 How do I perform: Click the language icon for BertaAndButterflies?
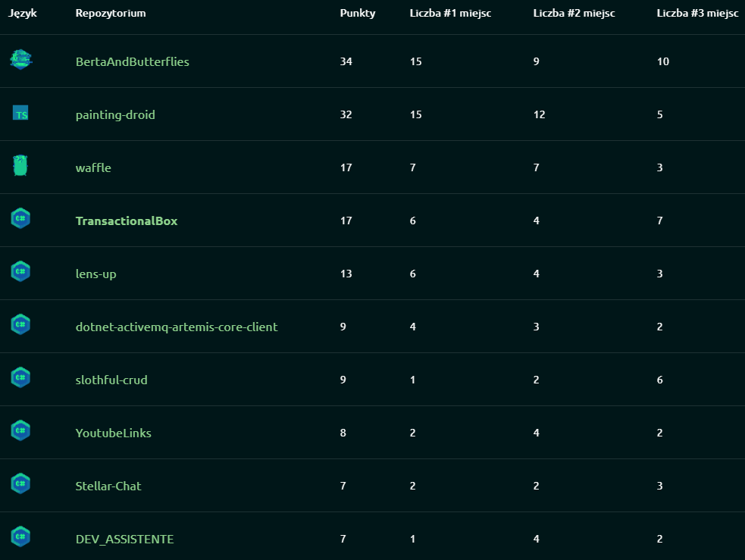pyautogui.click(x=21, y=60)
